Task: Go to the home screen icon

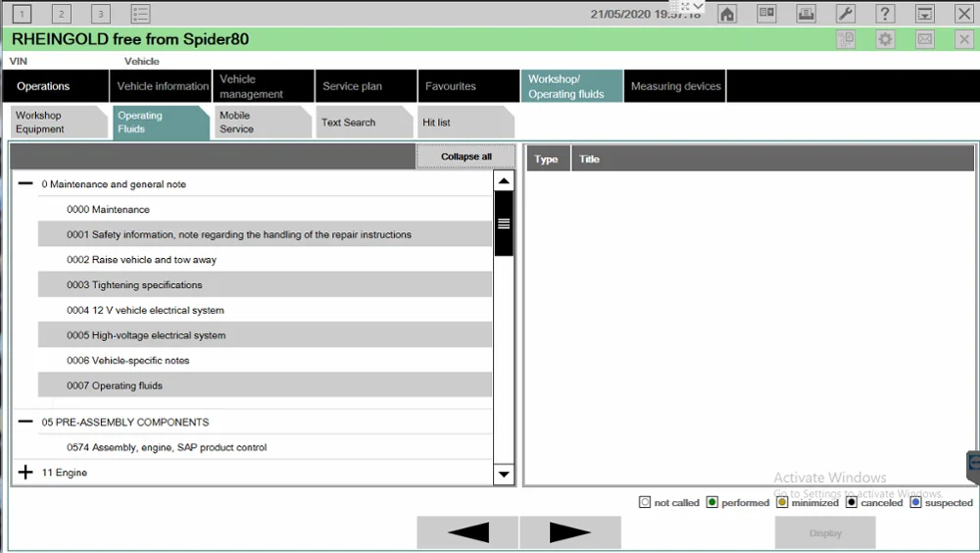Action: pos(727,14)
